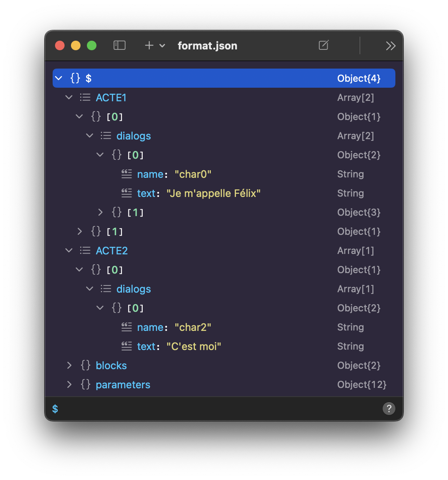Expand object [1] under ACTE1 dialogs
The height and width of the screenshot is (480, 448).
click(x=100, y=212)
